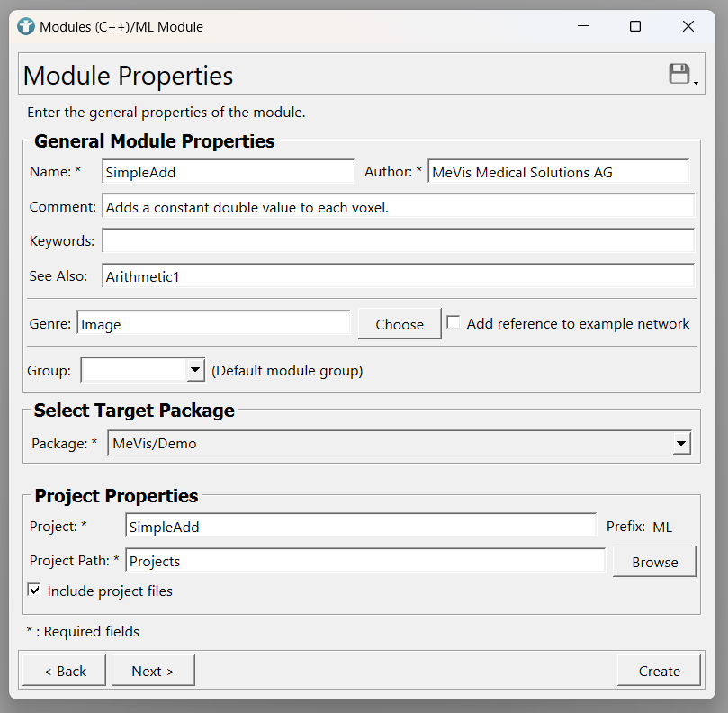Click into the Author text field
Viewport: 728px width, 713px height.
[x=558, y=172]
